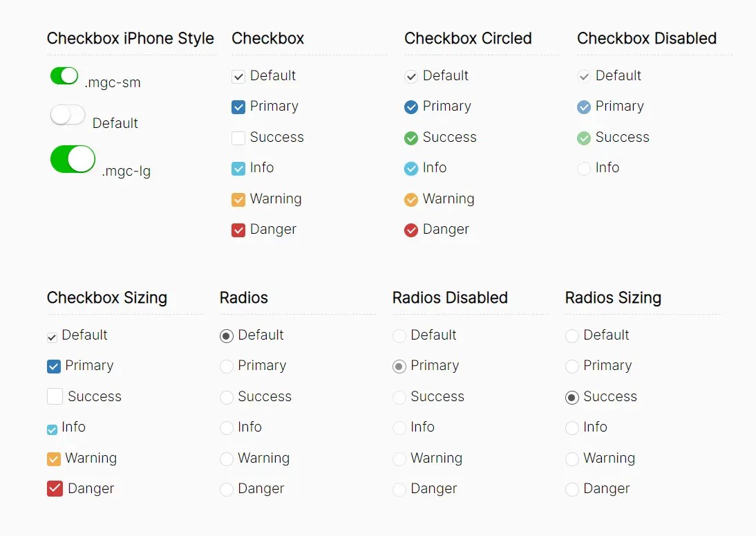Uncheck the Primary checkbox in Checkbox column
This screenshot has width=756, height=536.
[x=238, y=107]
